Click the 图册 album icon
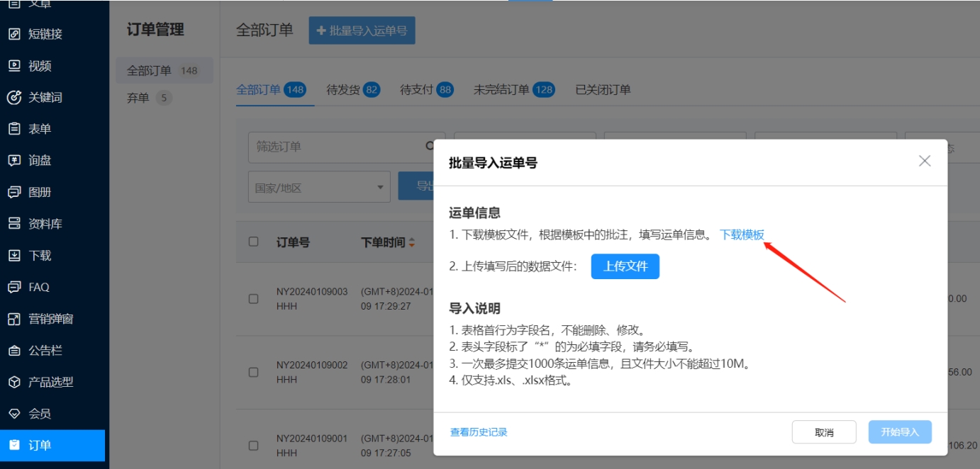The height and width of the screenshot is (469, 980). (14, 192)
